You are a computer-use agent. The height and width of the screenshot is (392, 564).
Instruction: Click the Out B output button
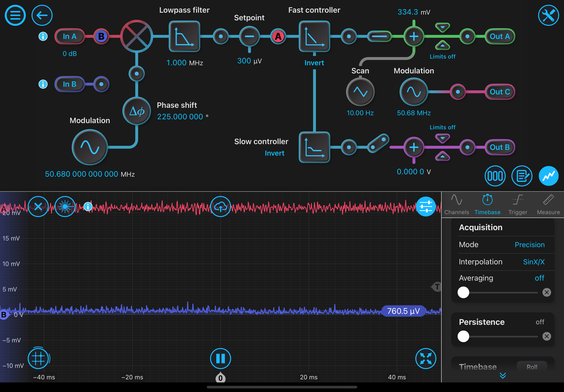pos(500,147)
